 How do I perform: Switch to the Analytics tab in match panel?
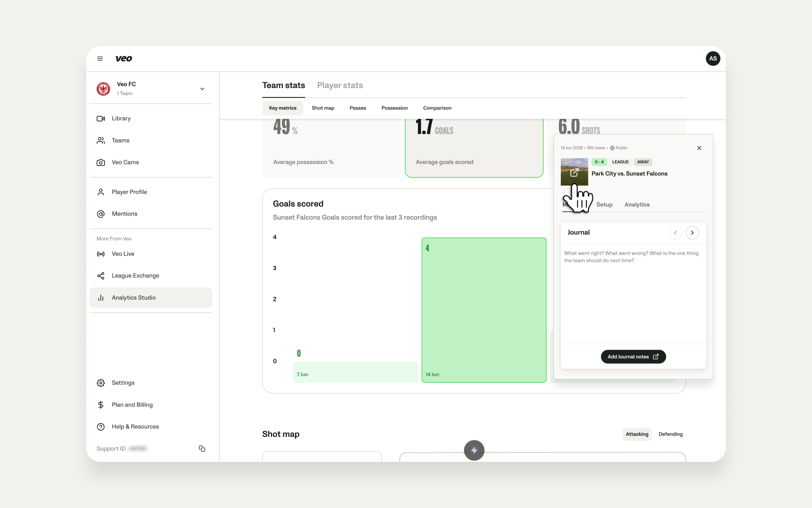pyautogui.click(x=637, y=205)
